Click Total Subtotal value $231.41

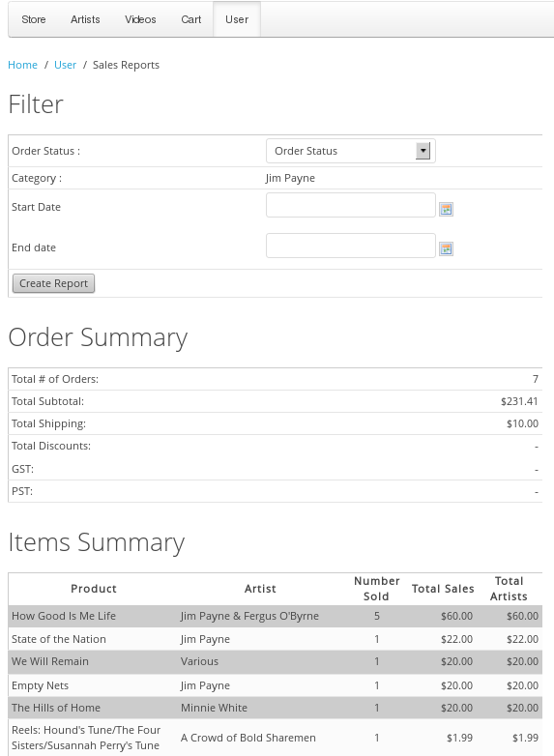pyautogui.click(x=519, y=401)
